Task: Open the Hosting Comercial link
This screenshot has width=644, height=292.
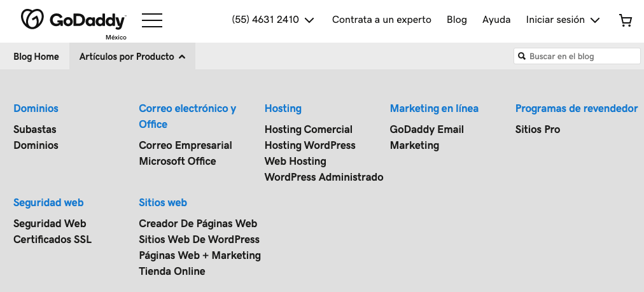Action: 309,129
